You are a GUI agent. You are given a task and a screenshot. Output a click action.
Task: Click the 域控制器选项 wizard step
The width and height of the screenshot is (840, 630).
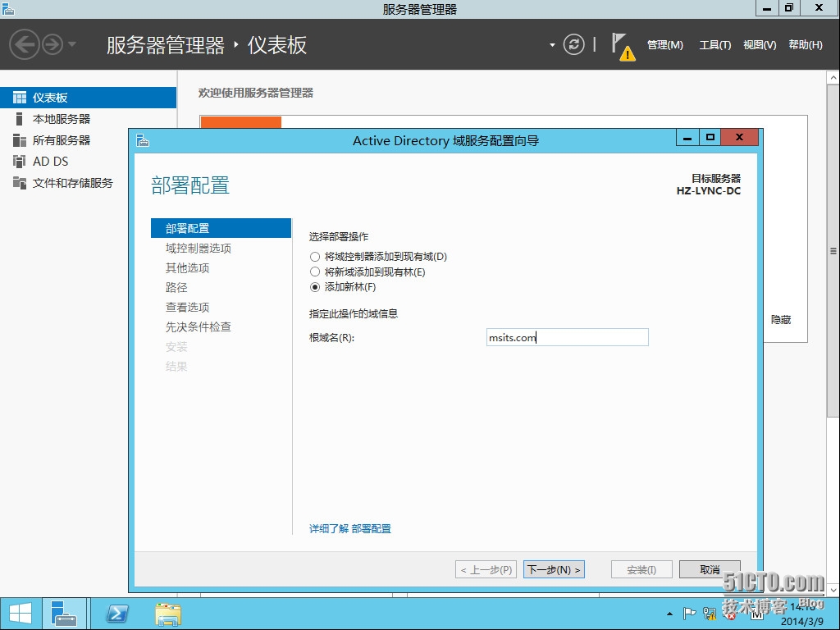tap(199, 248)
